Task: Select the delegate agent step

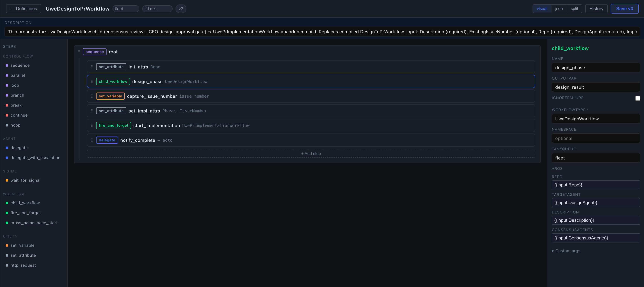Action: pos(19,148)
